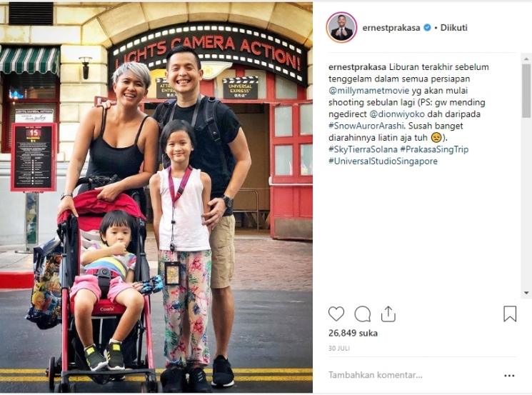532x395 pixels.
Task: Open the #UniversalStudioSingapore hashtag
Action: (x=383, y=161)
